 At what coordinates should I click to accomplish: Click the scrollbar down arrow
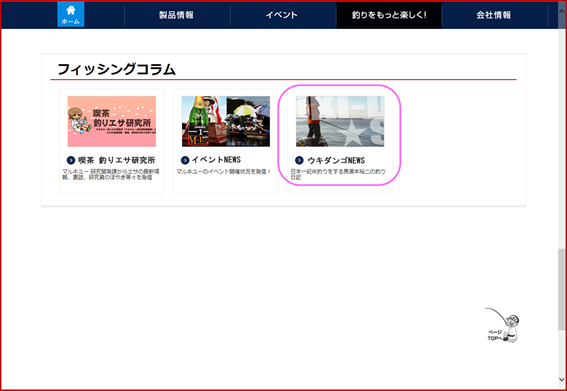click(562, 380)
